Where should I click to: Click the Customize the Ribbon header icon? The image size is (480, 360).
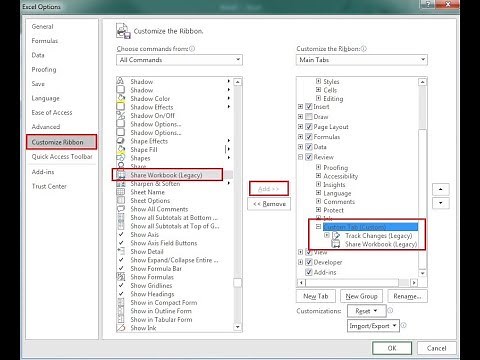(x=123, y=31)
